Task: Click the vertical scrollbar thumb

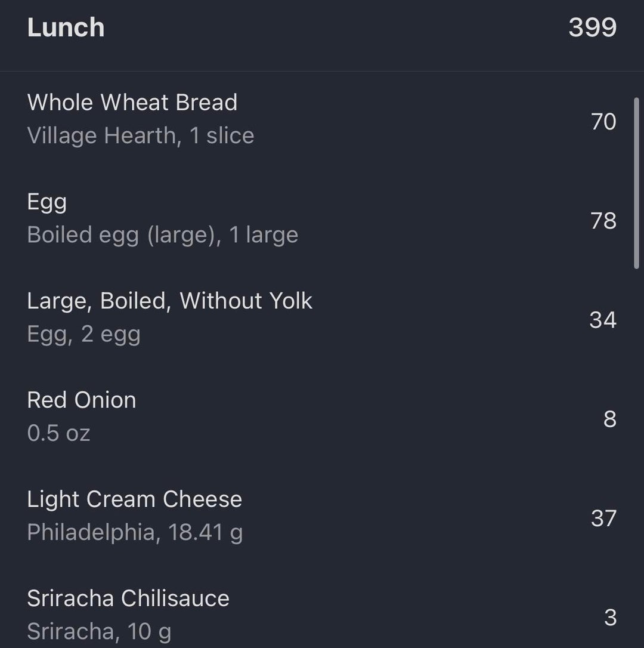Action: point(636,183)
